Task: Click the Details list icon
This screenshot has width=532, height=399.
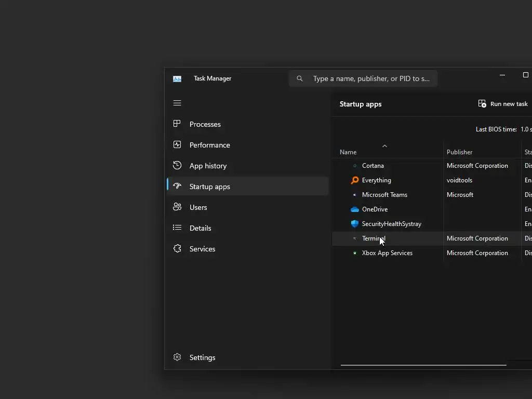Action: click(x=177, y=228)
